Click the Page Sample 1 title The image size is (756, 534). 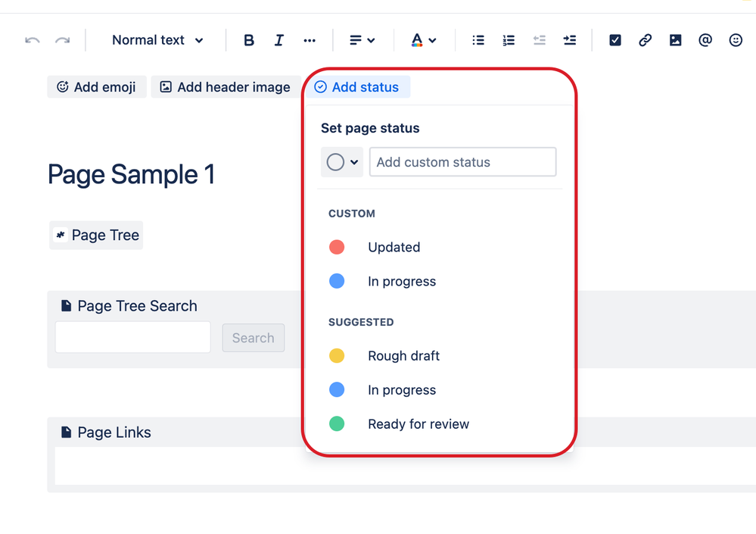(x=131, y=174)
